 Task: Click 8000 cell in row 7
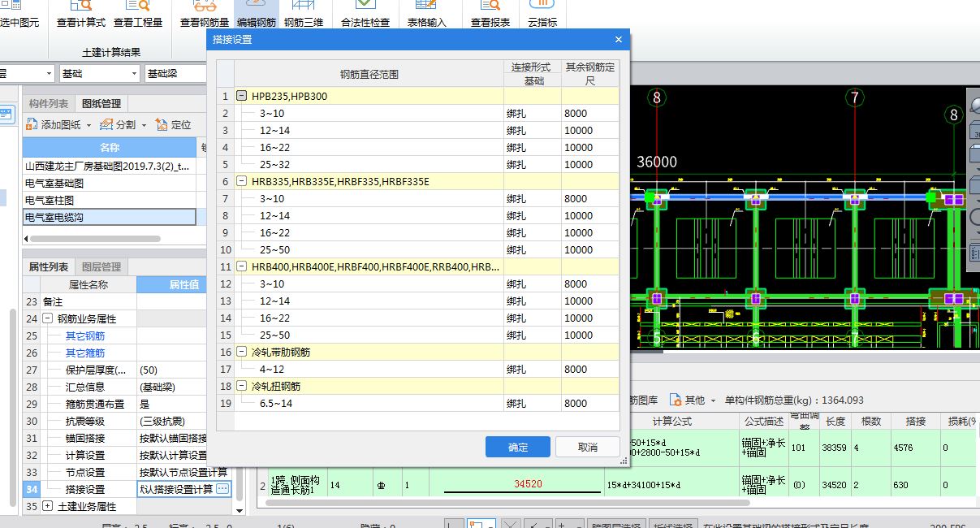[590, 198]
